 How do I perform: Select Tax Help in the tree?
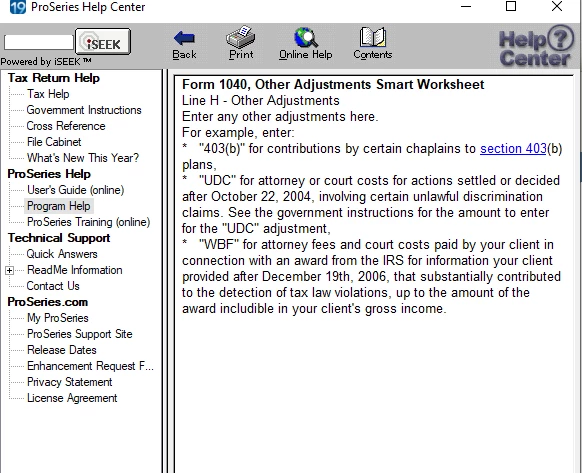tap(48, 94)
